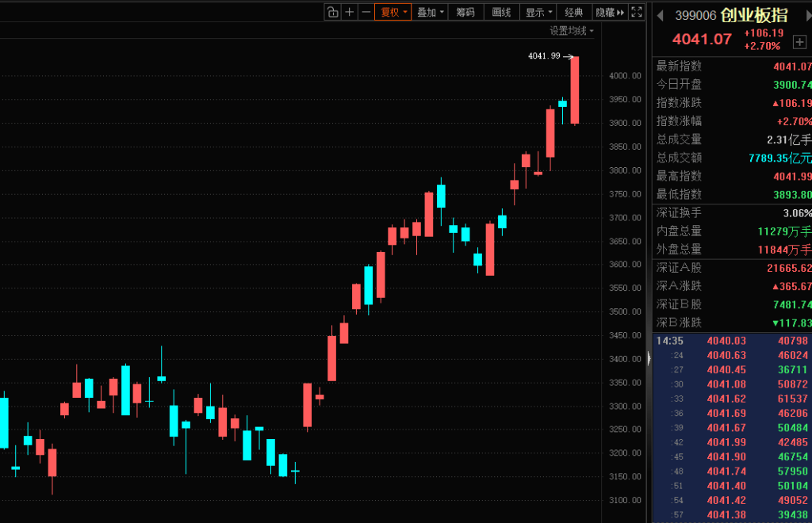Open the 显示 display dropdown

click(538, 12)
